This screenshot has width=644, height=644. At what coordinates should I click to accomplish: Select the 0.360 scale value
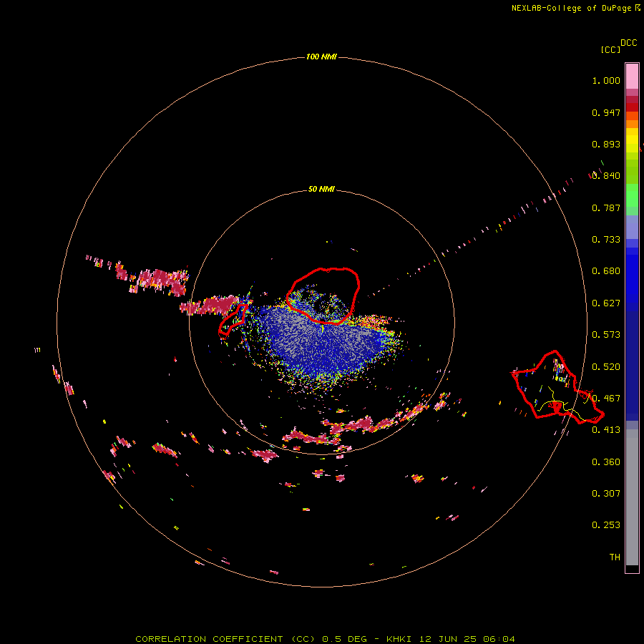click(x=606, y=462)
